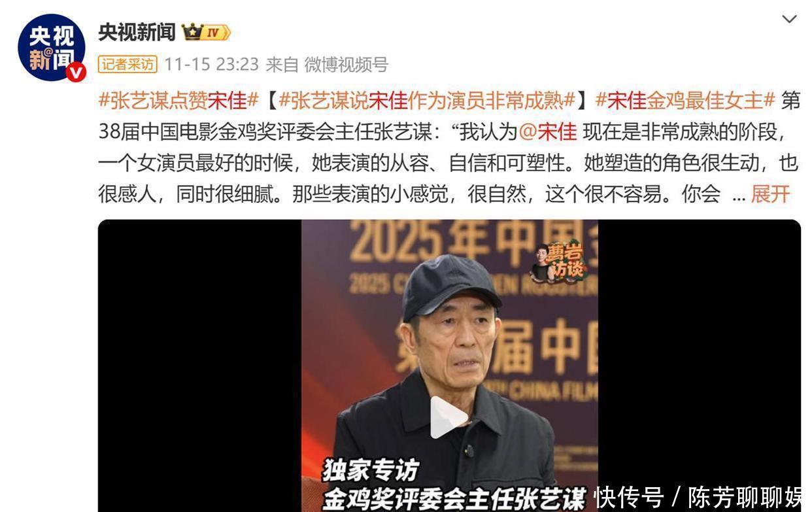Click the black left margin of the video player
The image size is (812, 512).
click(x=199, y=366)
